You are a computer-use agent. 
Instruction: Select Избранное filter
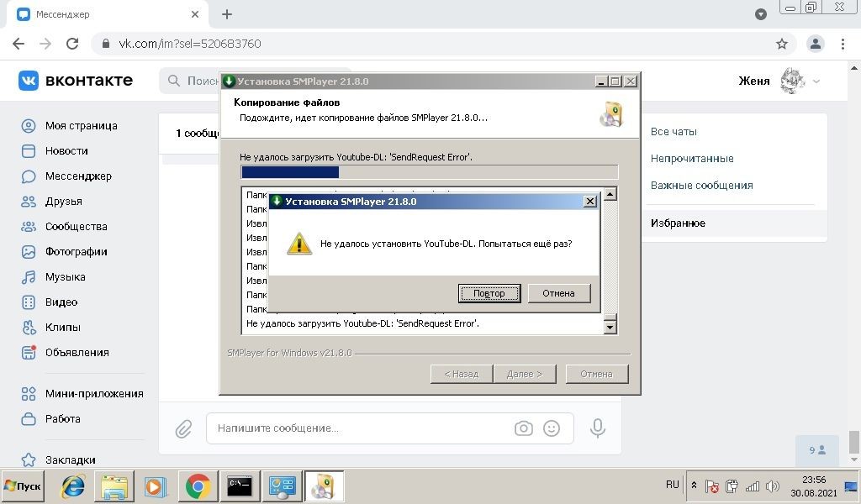click(x=735, y=223)
